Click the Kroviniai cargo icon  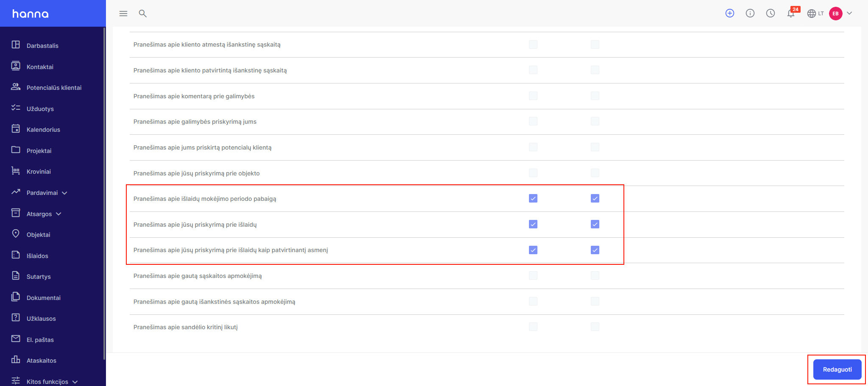(16, 171)
